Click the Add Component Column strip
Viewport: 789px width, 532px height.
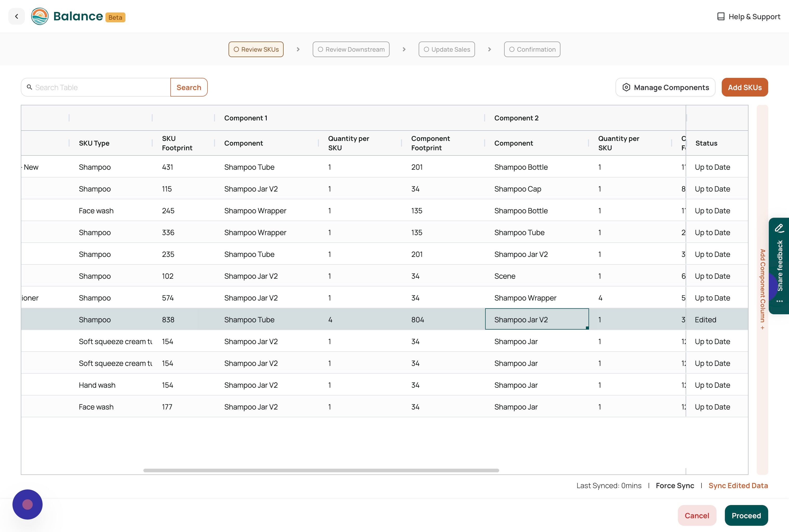coord(762,290)
